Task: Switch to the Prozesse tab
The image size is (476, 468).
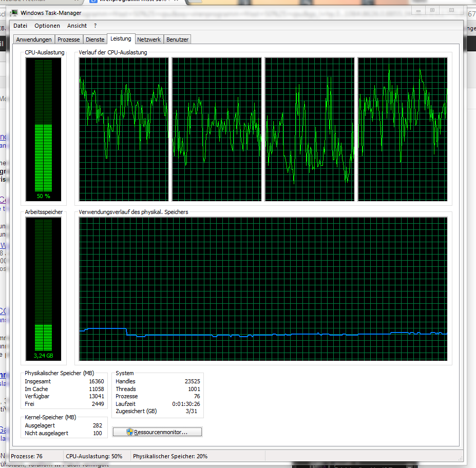Action: pos(69,40)
